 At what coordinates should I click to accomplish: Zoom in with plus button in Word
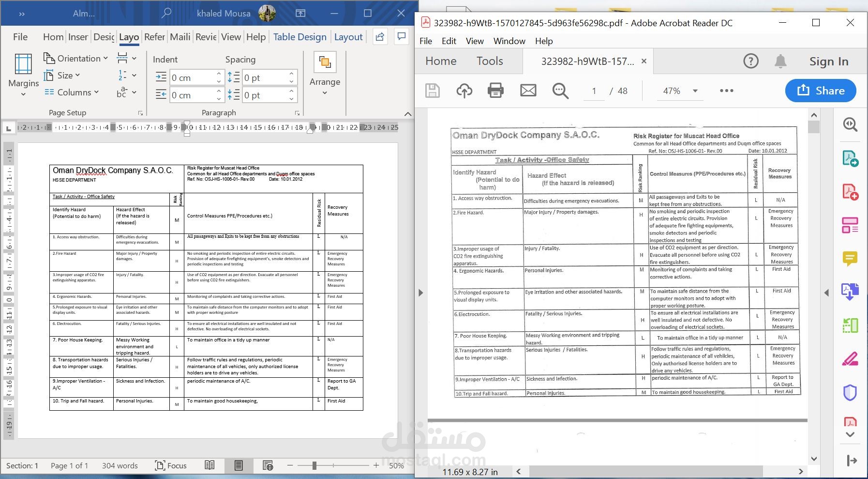pos(376,465)
